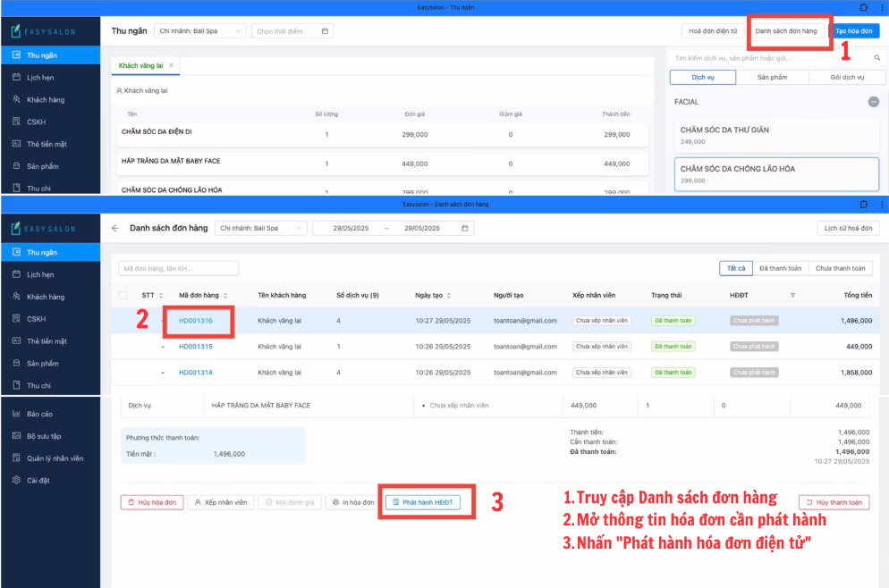This screenshot has width=889, height=588.
Task: Open order link HD001315
Action: 195,347
